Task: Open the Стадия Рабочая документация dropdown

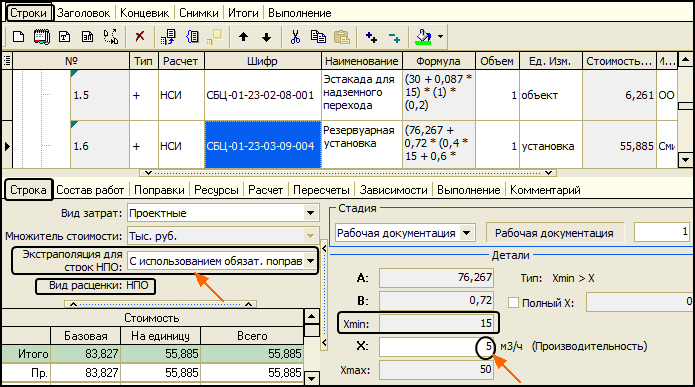Action: click(467, 233)
